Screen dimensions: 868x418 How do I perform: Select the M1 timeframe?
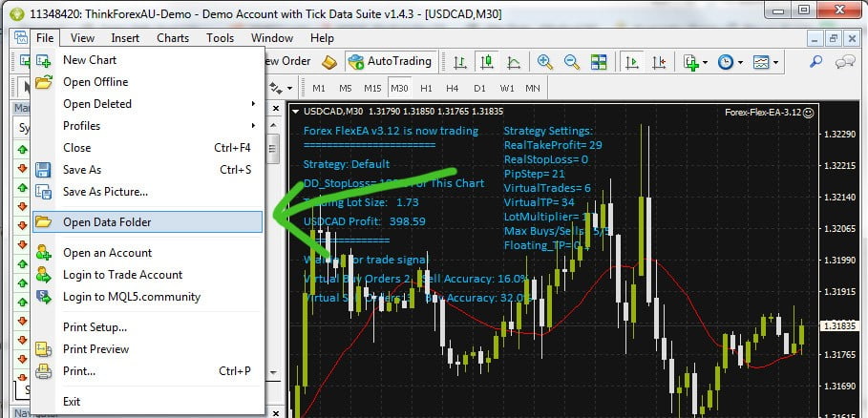319,89
